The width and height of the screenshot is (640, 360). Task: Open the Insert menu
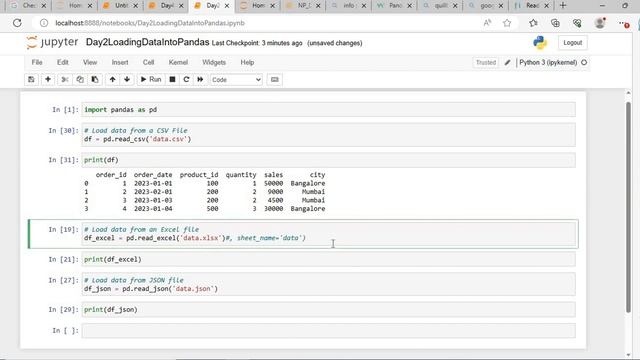(120, 62)
